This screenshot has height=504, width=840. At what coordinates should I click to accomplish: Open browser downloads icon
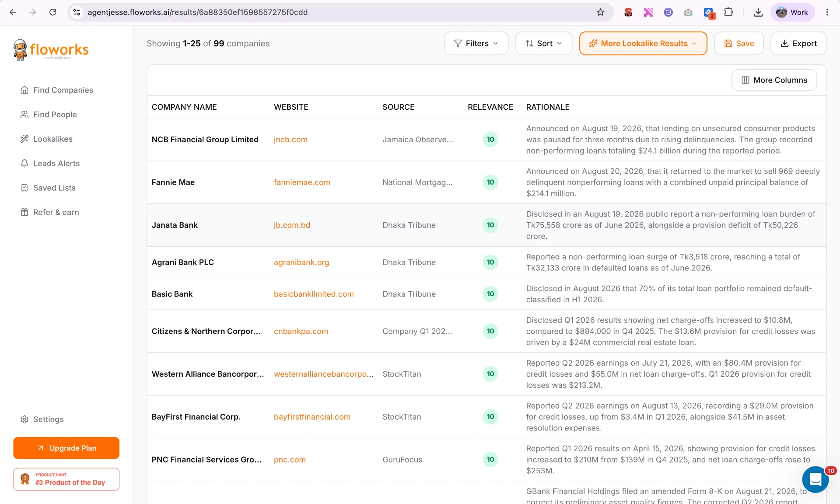click(758, 12)
